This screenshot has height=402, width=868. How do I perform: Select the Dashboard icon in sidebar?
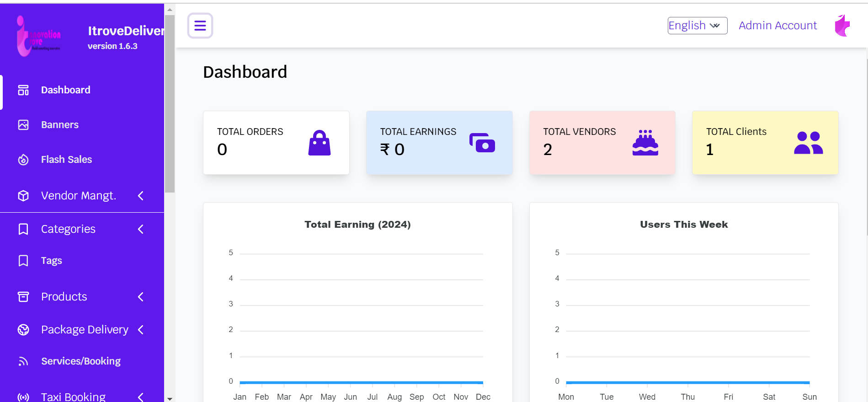(x=23, y=90)
